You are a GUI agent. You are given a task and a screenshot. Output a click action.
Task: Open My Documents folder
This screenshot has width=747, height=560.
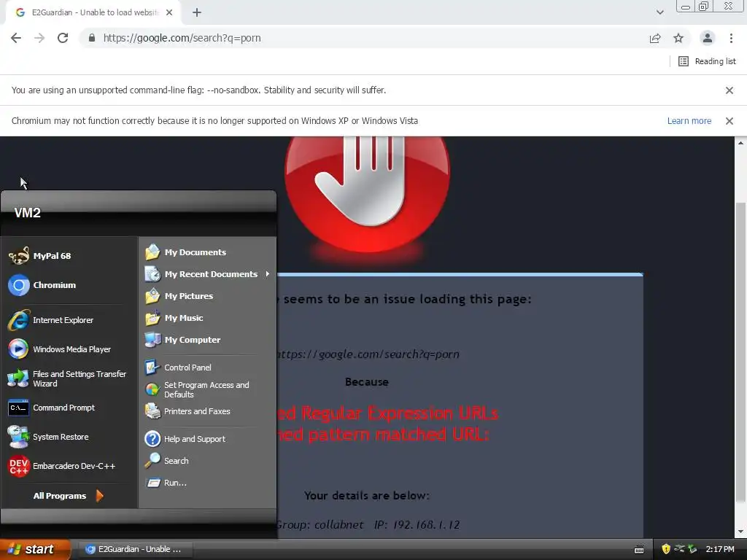[x=186, y=252]
